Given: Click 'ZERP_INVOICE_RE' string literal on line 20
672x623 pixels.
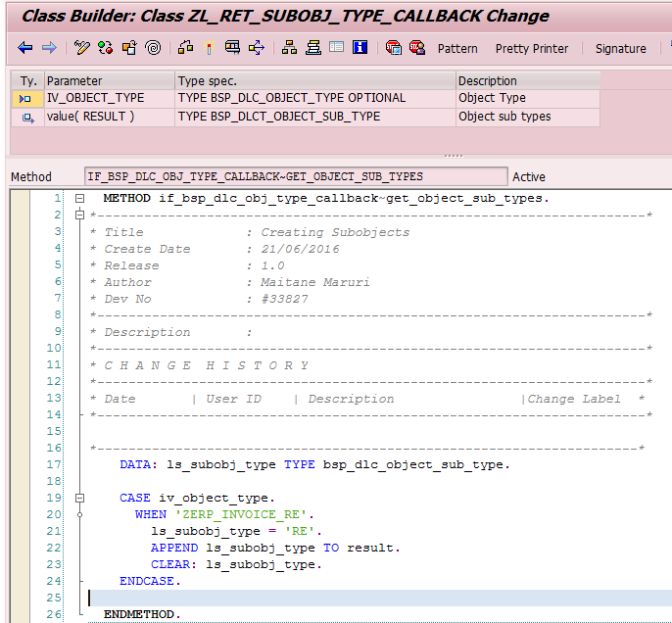Looking at the screenshot, I should click(241, 514).
